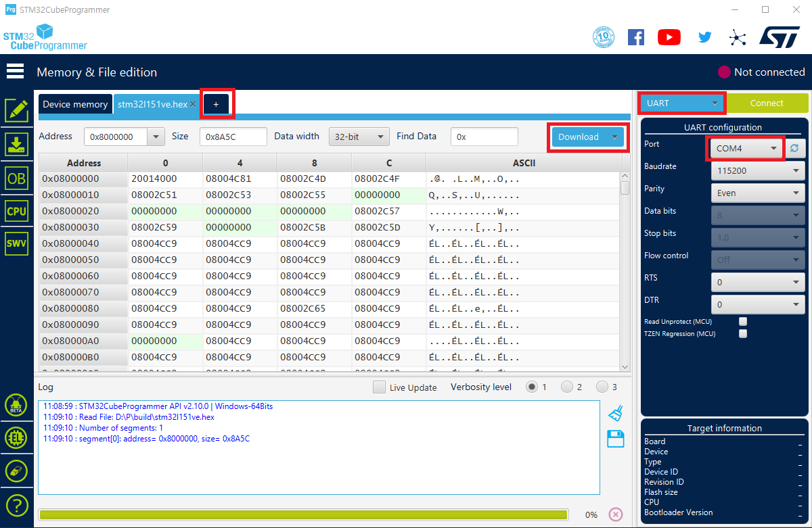812x528 pixels.
Task: Click the ASCII column header
Action: pyautogui.click(x=524, y=163)
